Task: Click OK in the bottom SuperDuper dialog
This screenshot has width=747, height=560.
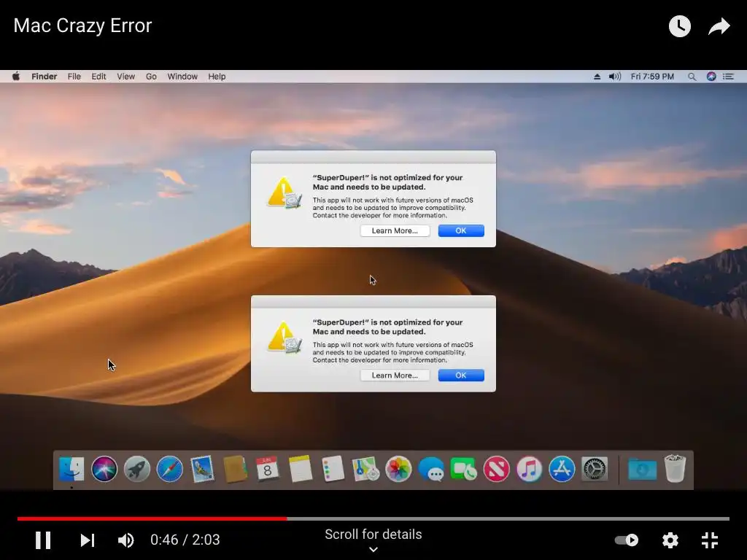Action: click(461, 376)
